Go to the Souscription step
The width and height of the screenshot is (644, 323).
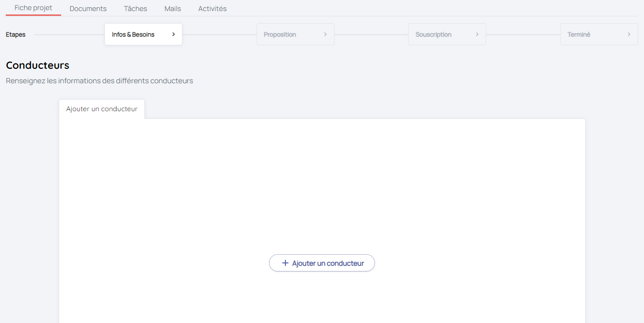433,35
